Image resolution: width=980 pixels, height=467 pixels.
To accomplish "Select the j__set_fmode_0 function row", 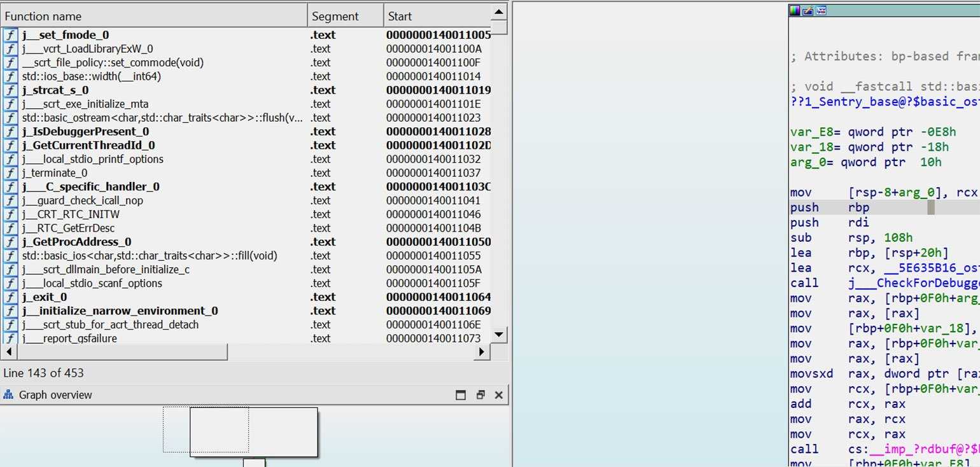I will (66, 35).
